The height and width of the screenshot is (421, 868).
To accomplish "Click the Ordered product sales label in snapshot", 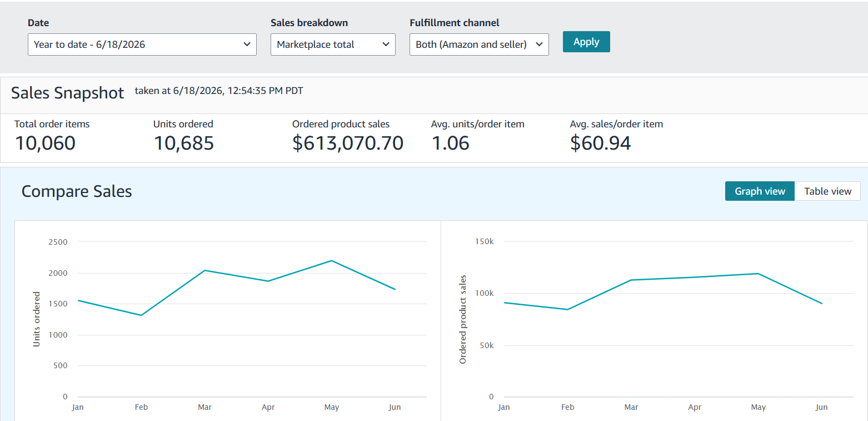I will pos(341,124).
